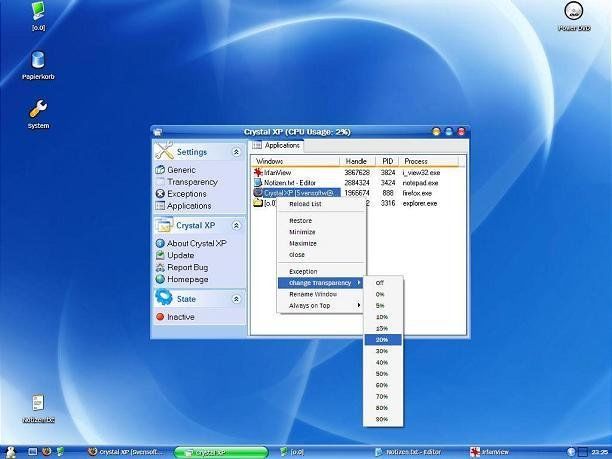Click the firefox.exe process cell
612x459 pixels.
pyautogui.click(x=417, y=193)
